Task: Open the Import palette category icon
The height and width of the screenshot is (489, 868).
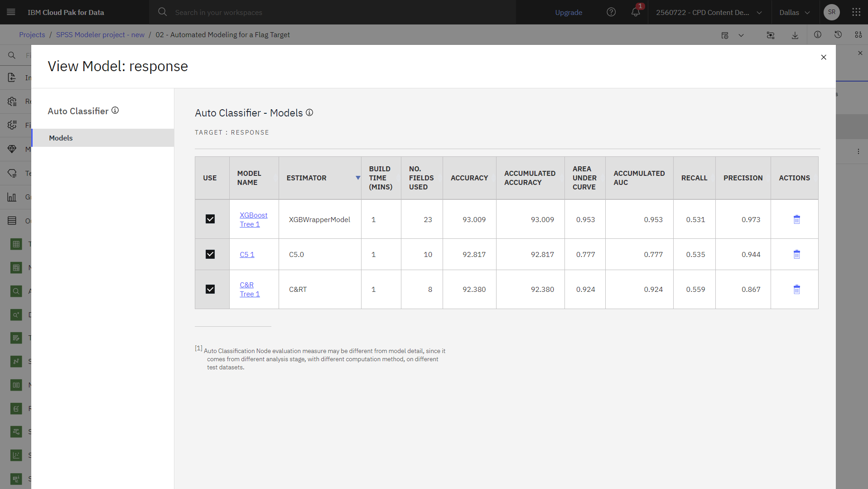Action: pos(12,77)
